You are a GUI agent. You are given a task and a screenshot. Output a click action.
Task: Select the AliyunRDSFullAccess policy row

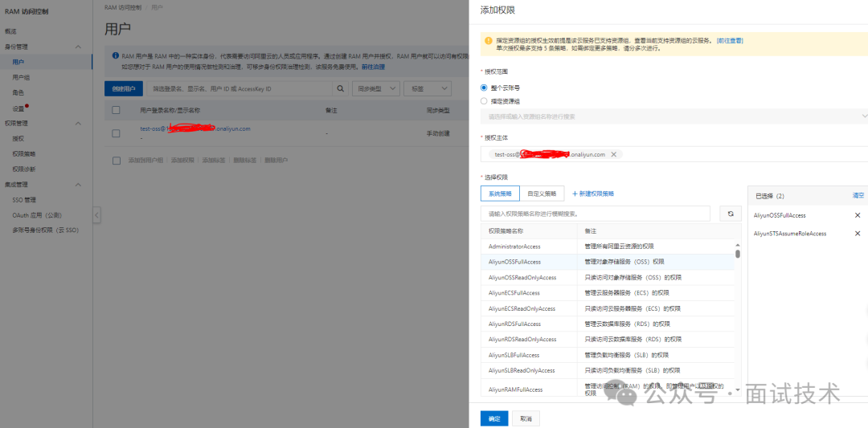[x=608, y=324]
